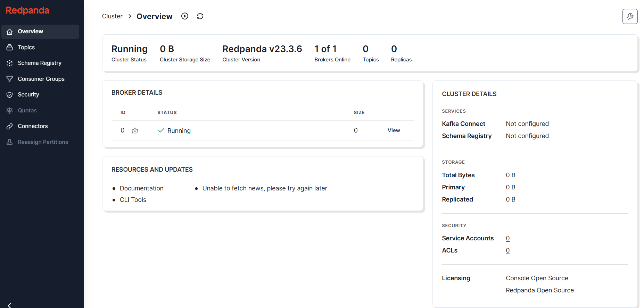
Task: Click the ID column header
Action: pos(123,113)
